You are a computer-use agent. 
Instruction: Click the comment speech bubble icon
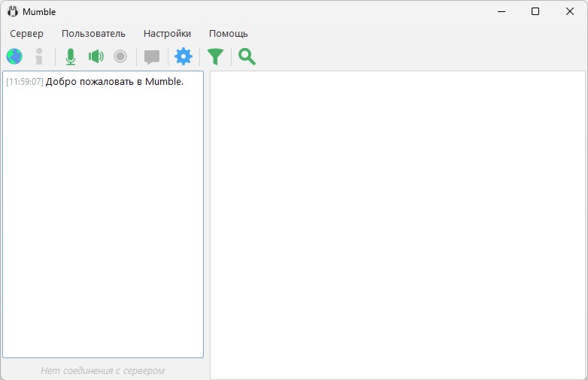coord(152,56)
